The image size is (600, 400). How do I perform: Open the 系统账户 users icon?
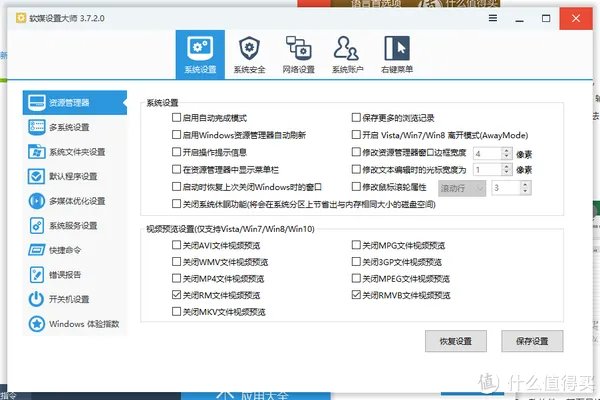(346, 48)
